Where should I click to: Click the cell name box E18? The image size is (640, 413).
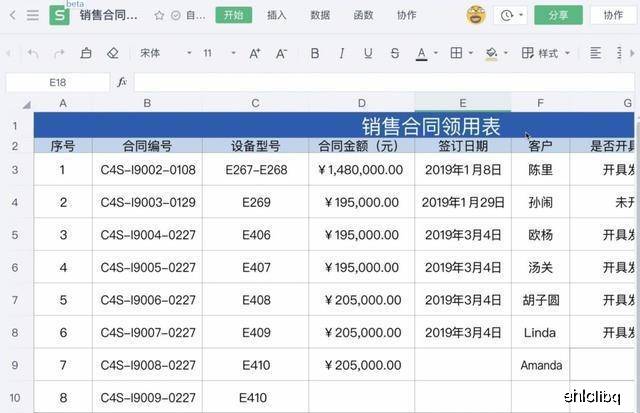(58, 83)
